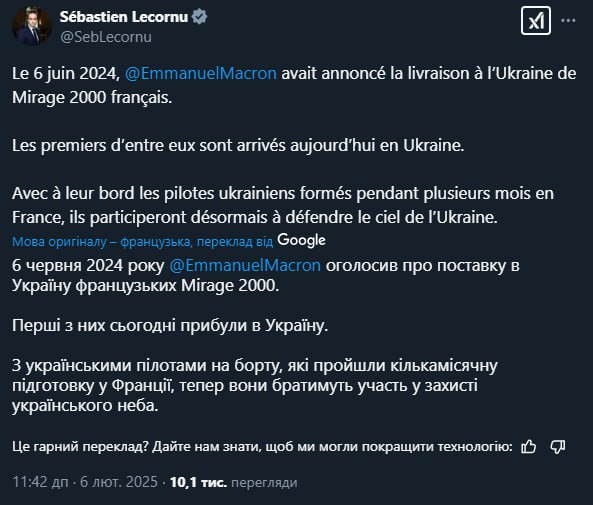Open Sébastien Lecornu's profile avatar

pos(32,25)
